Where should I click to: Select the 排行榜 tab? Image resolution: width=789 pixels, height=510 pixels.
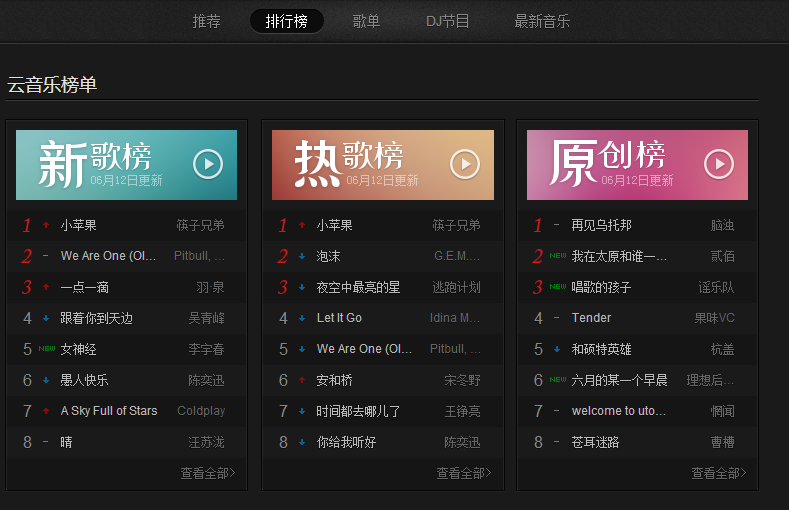287,21
